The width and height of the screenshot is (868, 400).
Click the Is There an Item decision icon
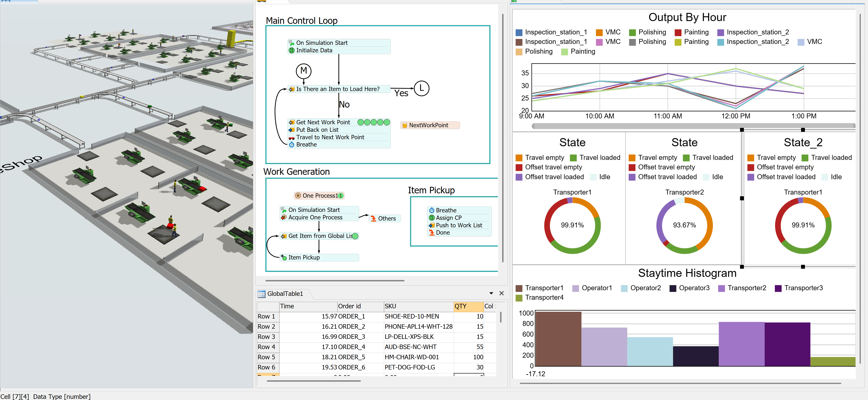[291, 89]
